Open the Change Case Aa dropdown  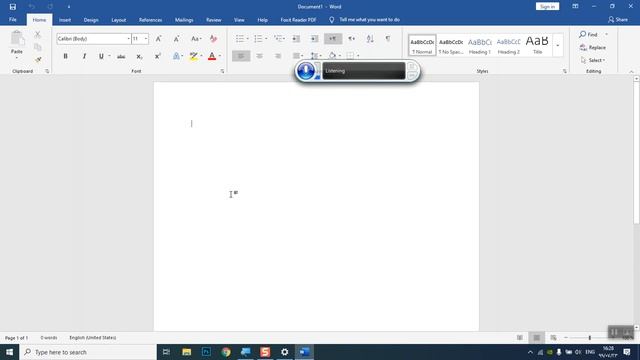(196, 39)
